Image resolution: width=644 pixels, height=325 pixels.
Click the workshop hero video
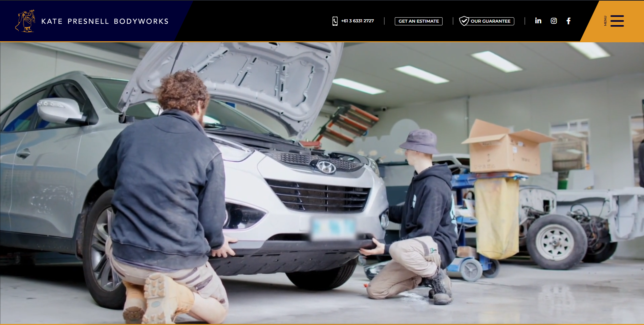pos(322,183)
